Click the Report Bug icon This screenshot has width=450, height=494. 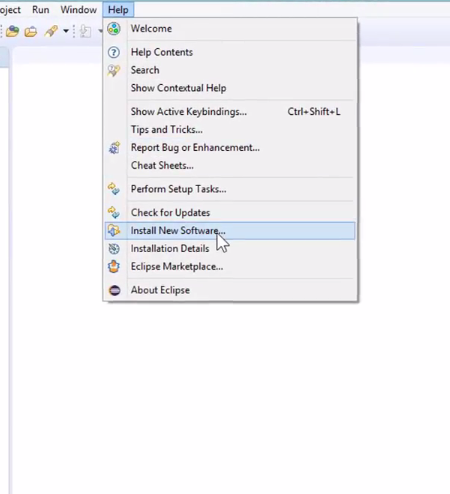click(x=114, y=148)
